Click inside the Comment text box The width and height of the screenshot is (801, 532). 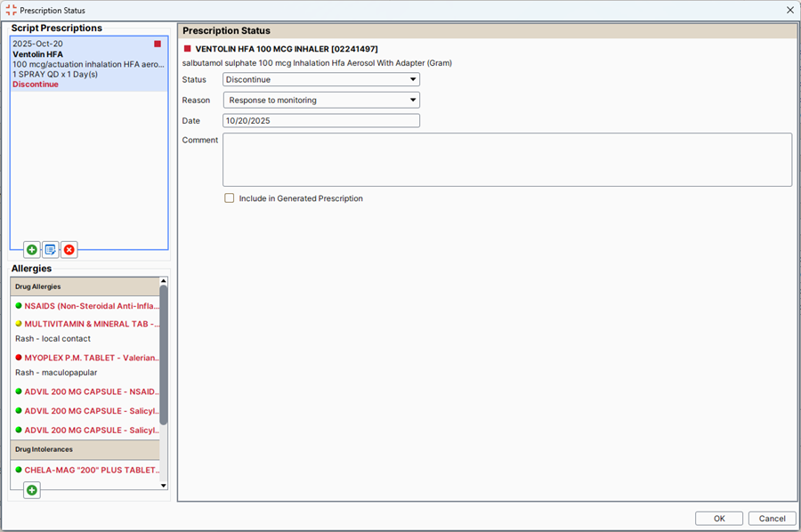[506, 160]
